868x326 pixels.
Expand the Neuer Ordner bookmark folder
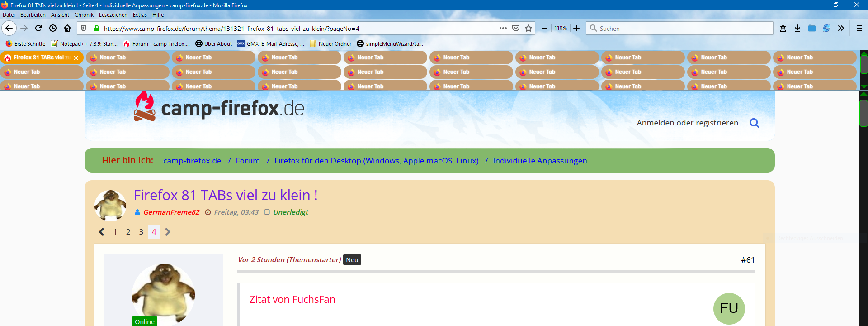(330, 44)
